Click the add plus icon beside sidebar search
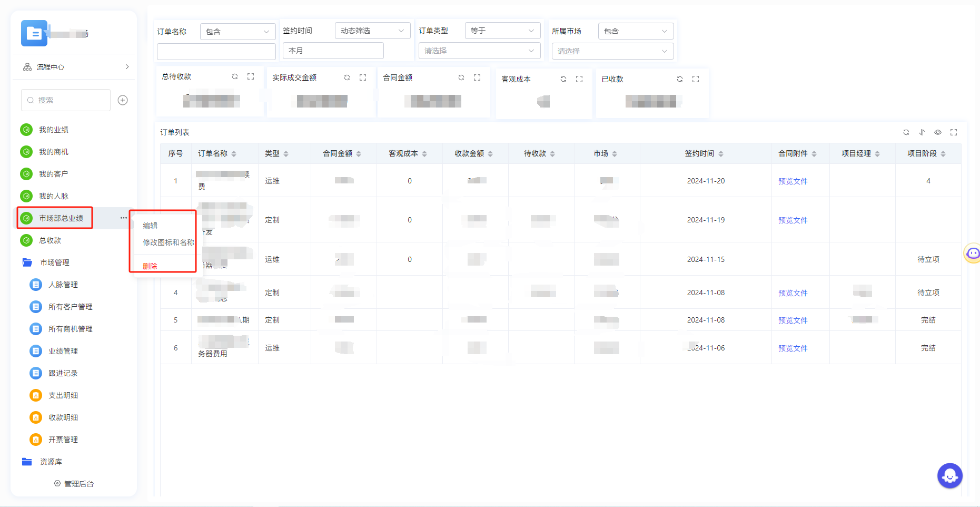The image size is (980, 507). click(123, 100)
